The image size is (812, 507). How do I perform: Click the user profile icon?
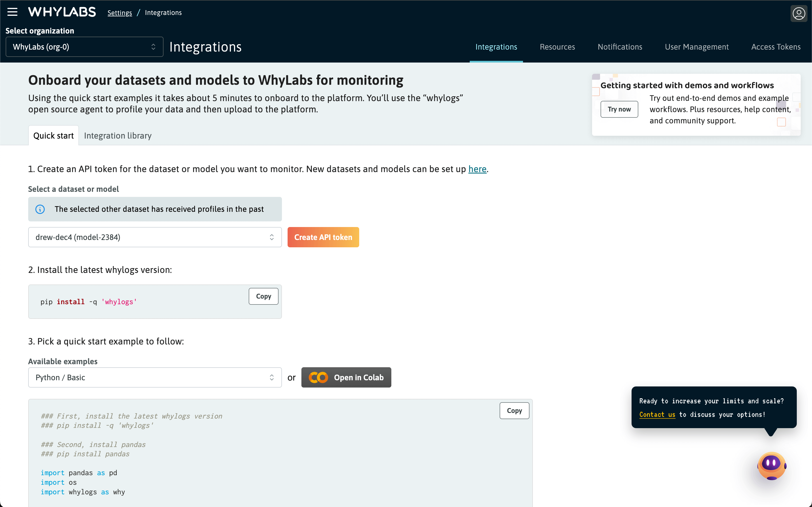[x=799, y=12]
